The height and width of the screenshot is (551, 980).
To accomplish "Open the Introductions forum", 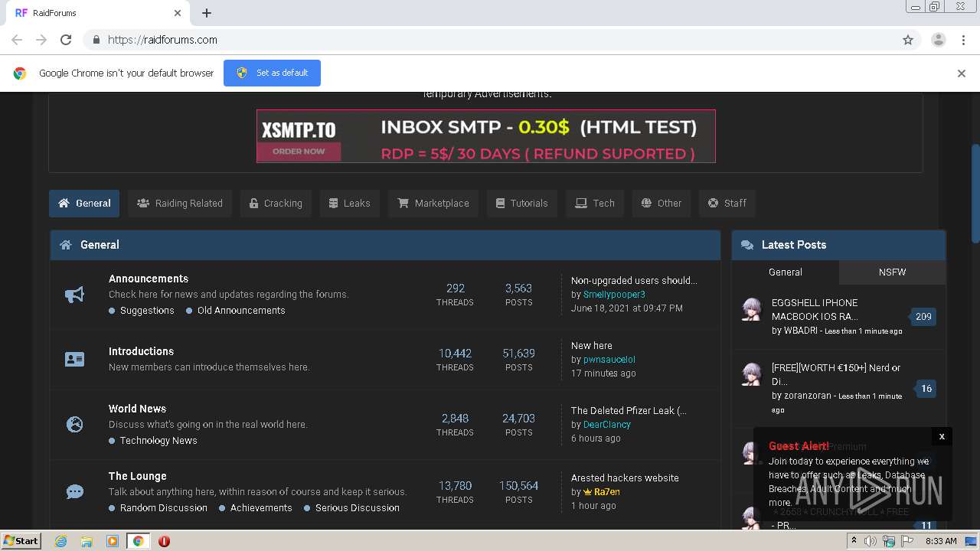I will coord(141,351).
